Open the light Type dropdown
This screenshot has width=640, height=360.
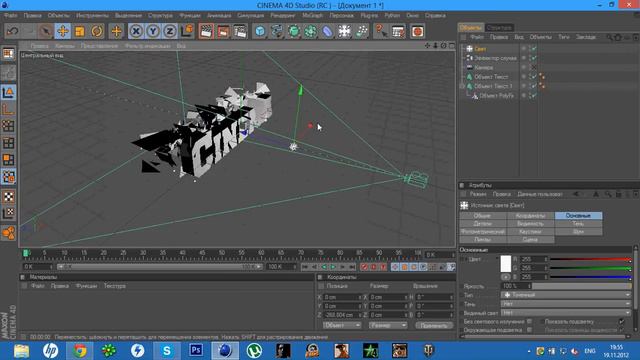(x=565, y=295)
